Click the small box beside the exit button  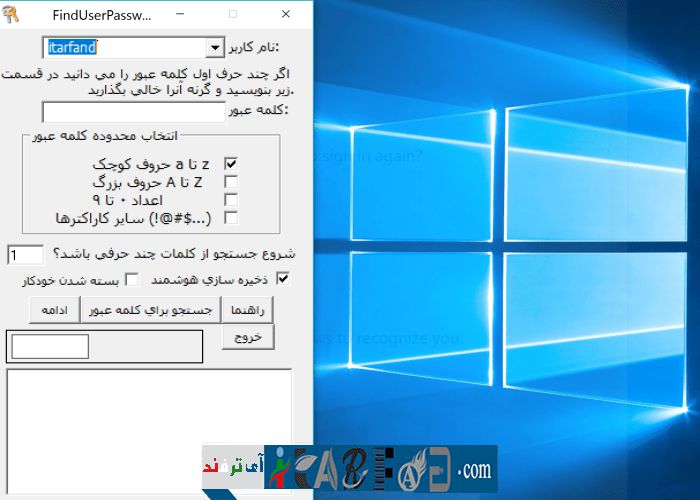click(x=50, y=346)
